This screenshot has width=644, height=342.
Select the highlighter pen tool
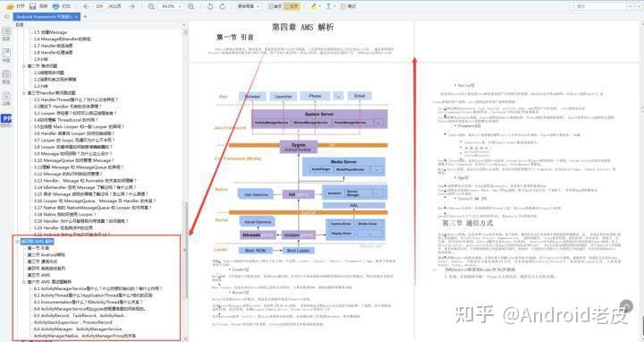click(314, 6)
